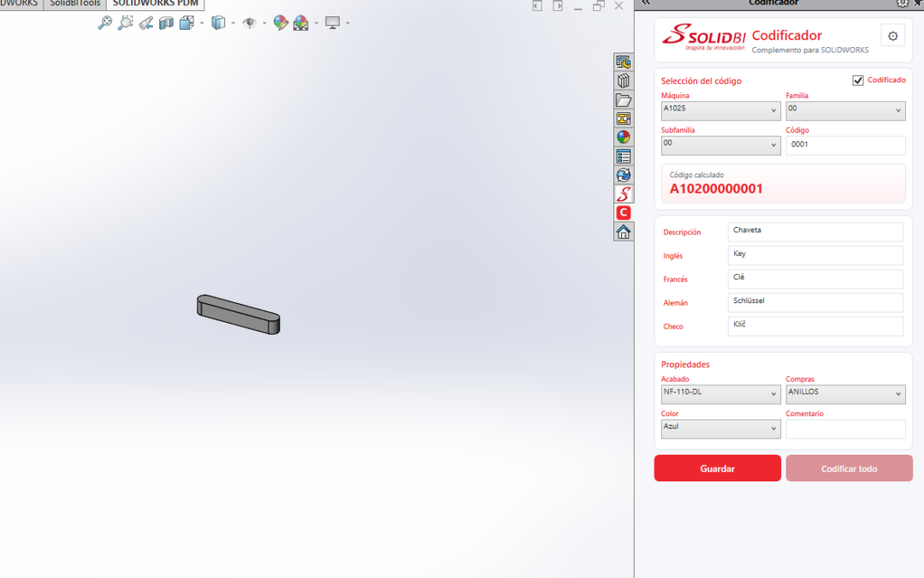Click the Previous View icon

coord(145,23)
